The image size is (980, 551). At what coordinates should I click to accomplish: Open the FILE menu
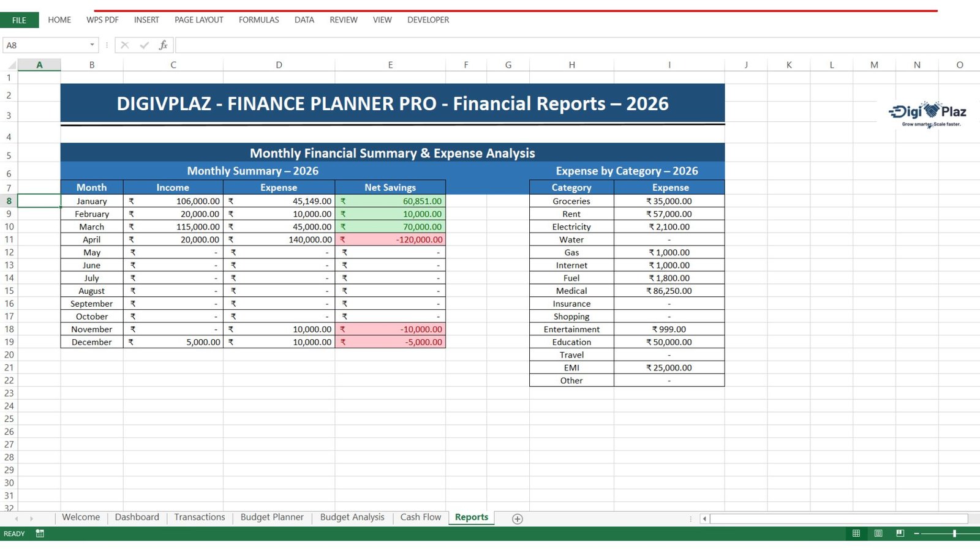20,20
